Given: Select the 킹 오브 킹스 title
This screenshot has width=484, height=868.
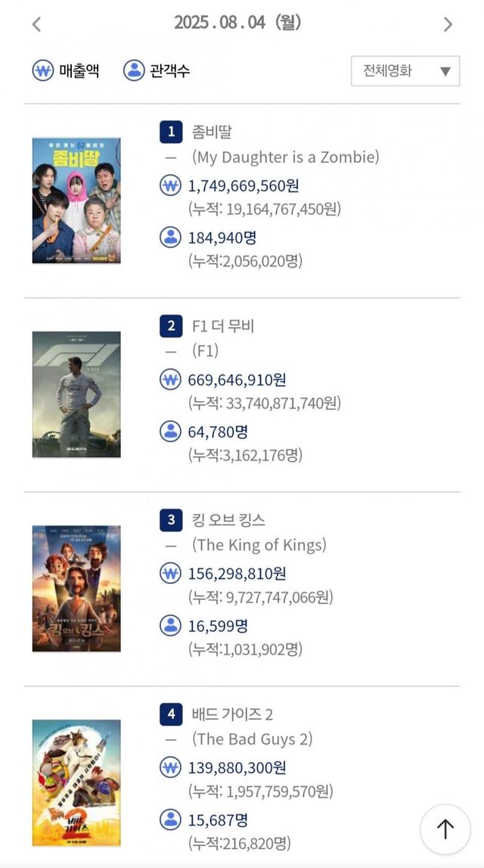Looking at the screenshot, I should click(228, 520).
